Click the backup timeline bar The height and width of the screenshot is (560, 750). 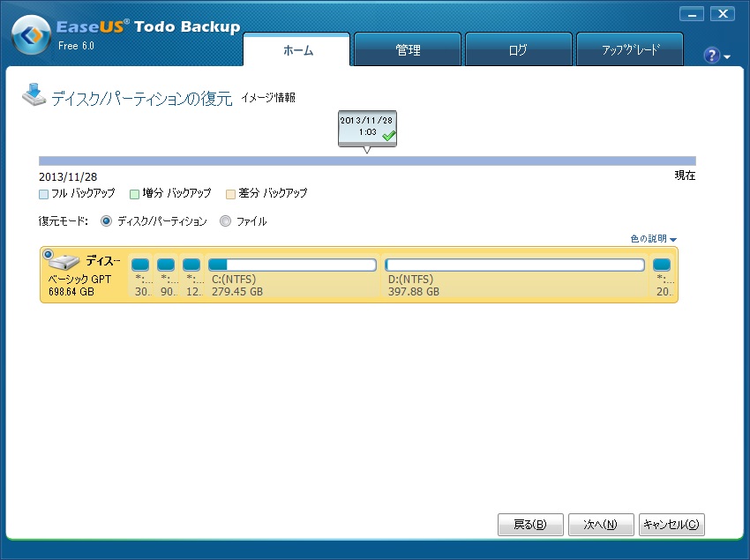[367, 161]
